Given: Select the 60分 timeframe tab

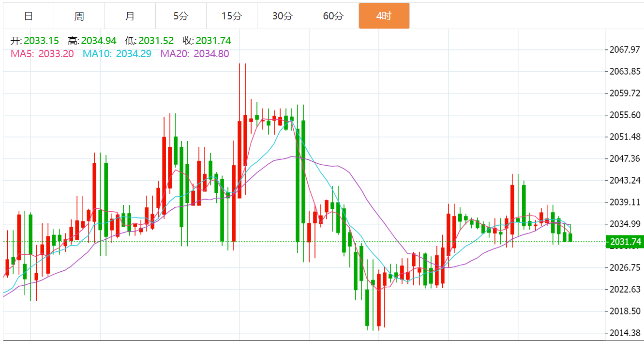Looking at the screenshot, I should pos(333,16).
